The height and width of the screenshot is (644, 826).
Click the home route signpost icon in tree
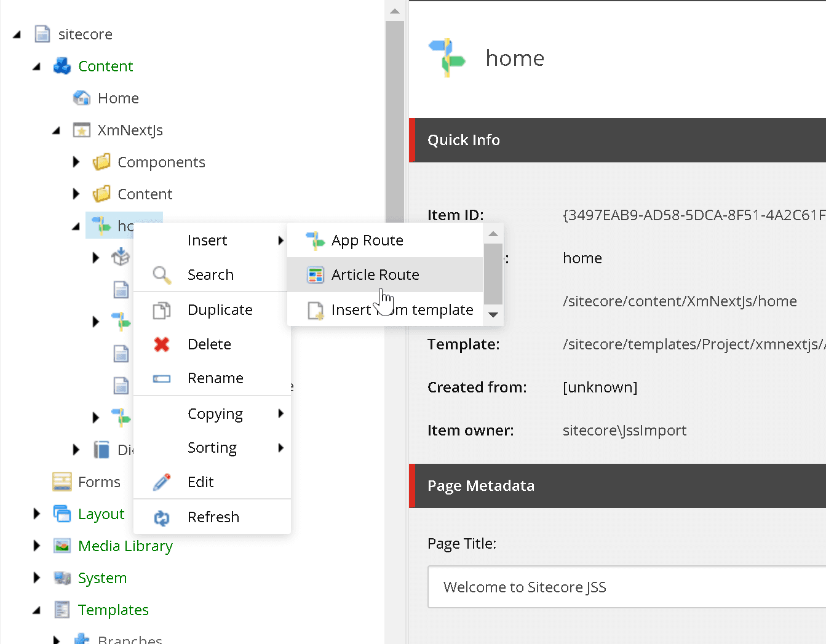tap(101, 226)
